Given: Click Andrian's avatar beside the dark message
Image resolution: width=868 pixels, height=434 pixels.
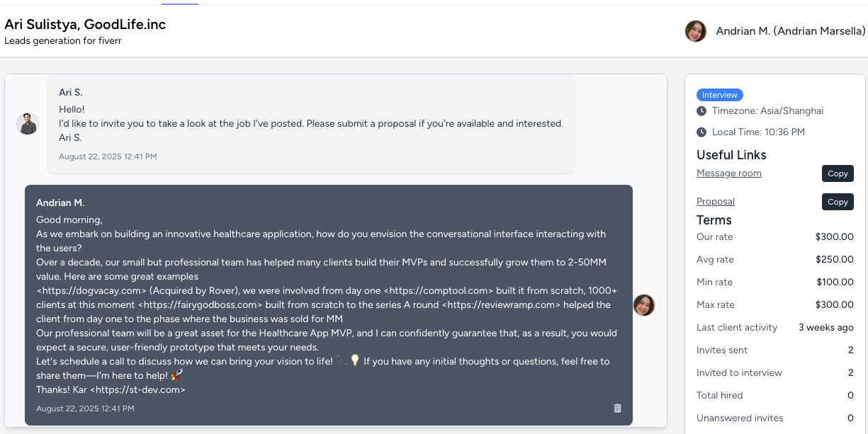Looking at the screenshot, I should (644, 305).
